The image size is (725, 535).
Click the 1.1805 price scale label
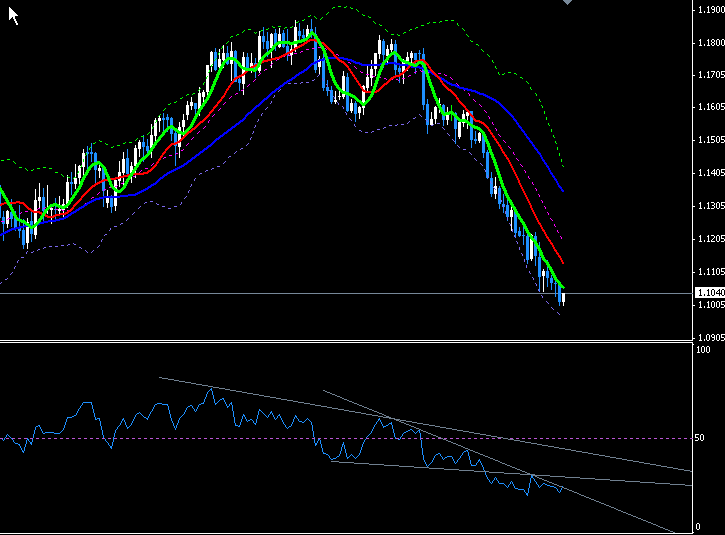708,43
